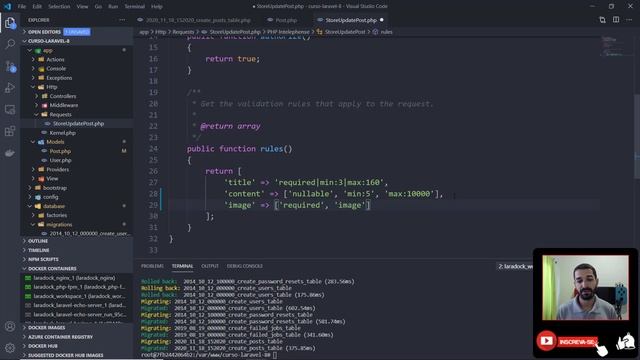Expand the Middleware folder

(x=77, y=105)
